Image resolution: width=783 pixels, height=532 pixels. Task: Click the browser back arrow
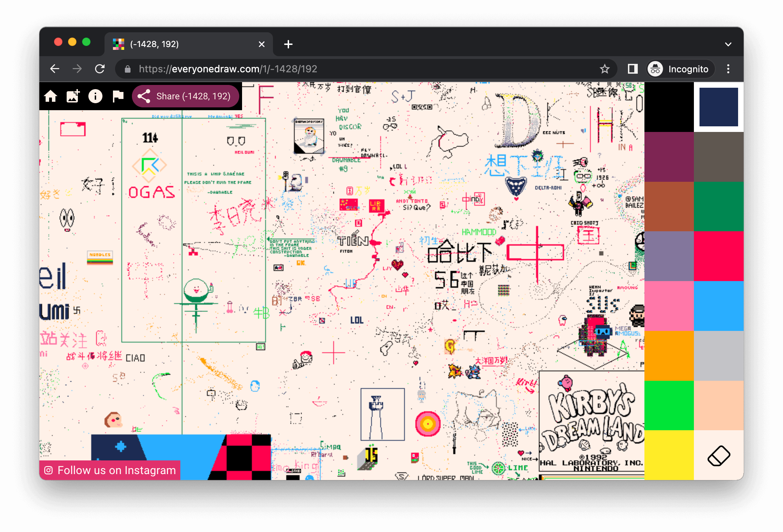tap(55, 69)
